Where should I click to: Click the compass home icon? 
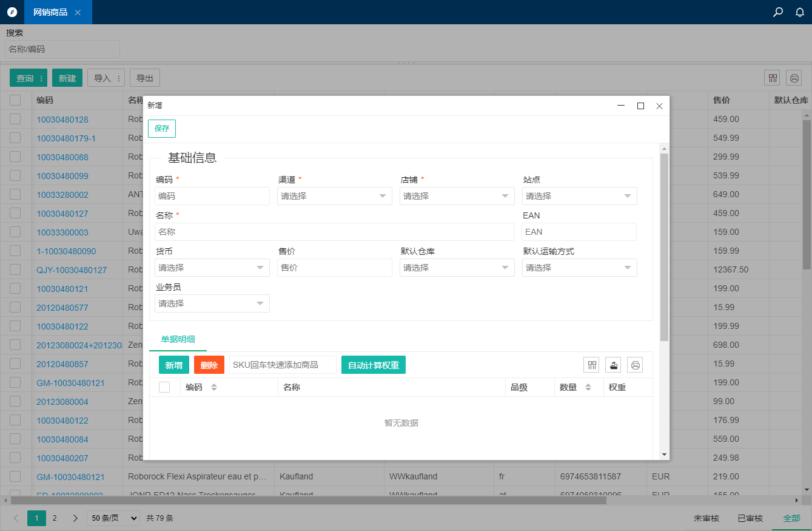click(12, 12)
